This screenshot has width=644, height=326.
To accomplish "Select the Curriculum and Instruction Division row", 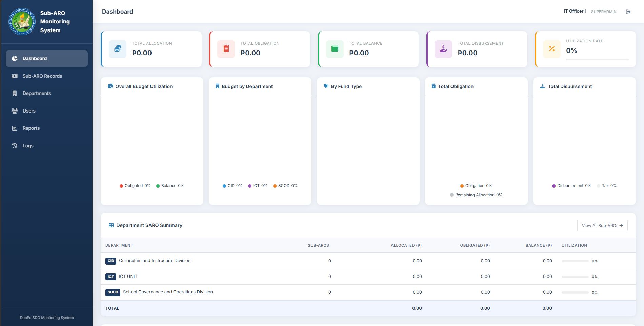I will (368, 261).
